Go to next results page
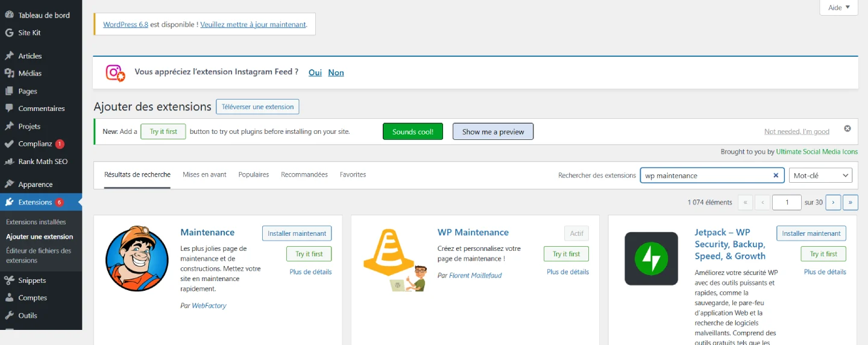The width and height of the screenshot is (868, 345). pos(833,202)
